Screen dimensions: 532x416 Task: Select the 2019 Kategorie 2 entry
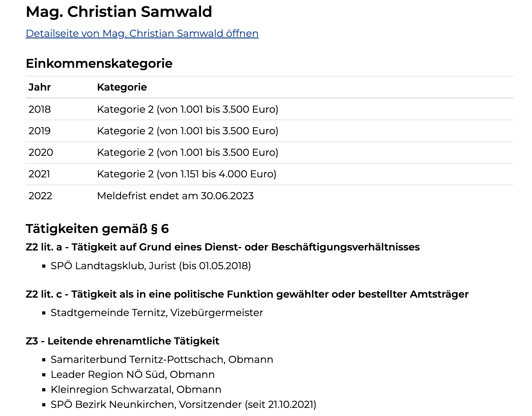(188, 131)
